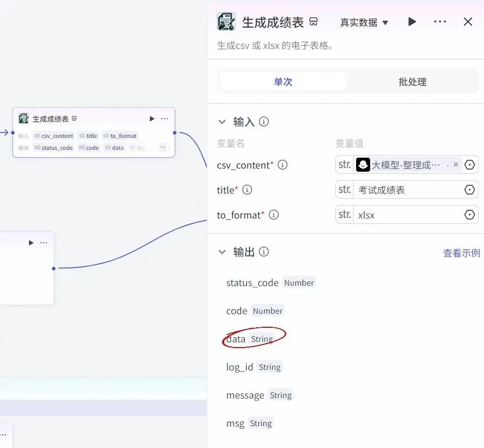Select the code Number output row
The width and height of the screenshot is (484, 448).
coord(255,311)
